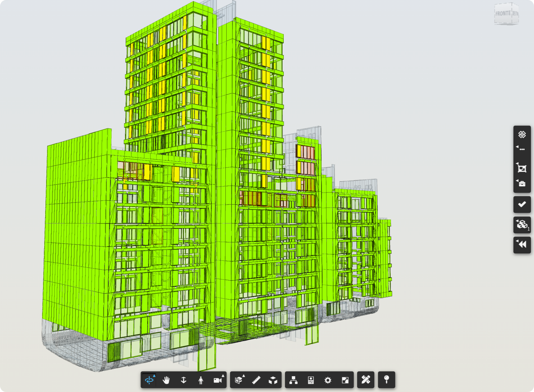Open the Model browser tree
The image size is (534, 392).
coord(294,380)
